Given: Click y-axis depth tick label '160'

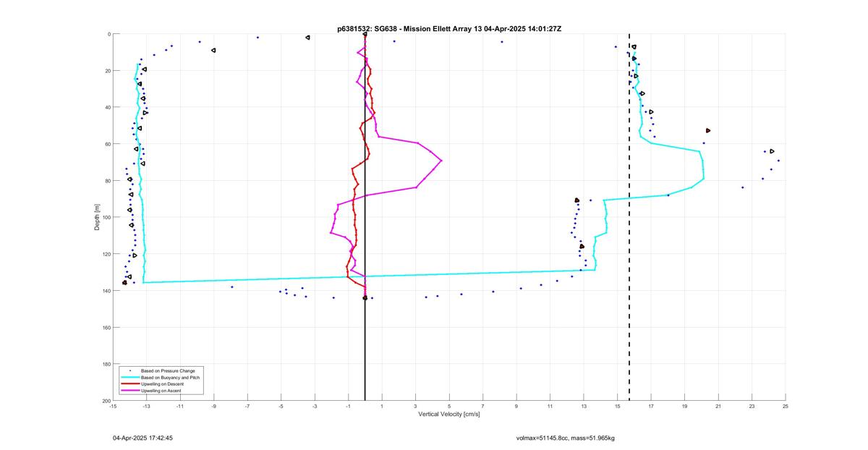Looking at the screenshot, I should click(x=106, y=327).
